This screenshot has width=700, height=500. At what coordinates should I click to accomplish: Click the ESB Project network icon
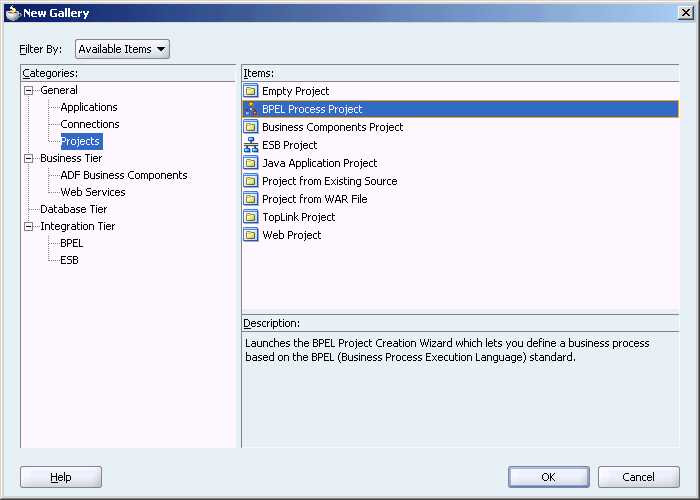click(x=251, y=145)
